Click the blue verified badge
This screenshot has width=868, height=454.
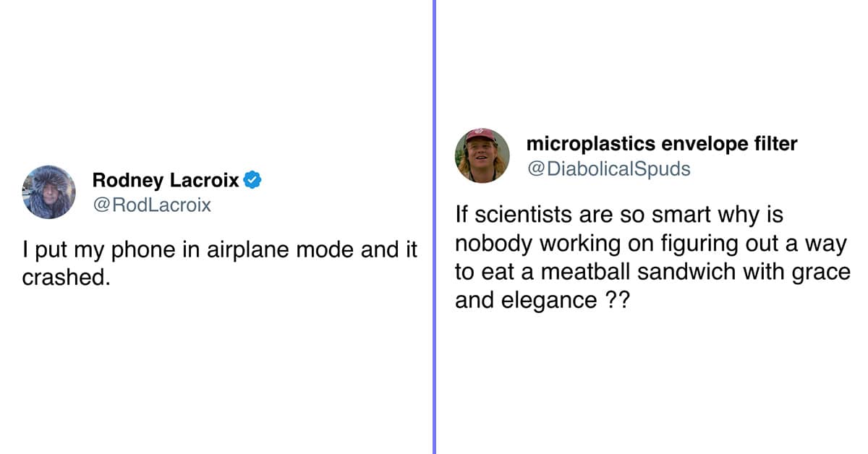coord(252,179)
